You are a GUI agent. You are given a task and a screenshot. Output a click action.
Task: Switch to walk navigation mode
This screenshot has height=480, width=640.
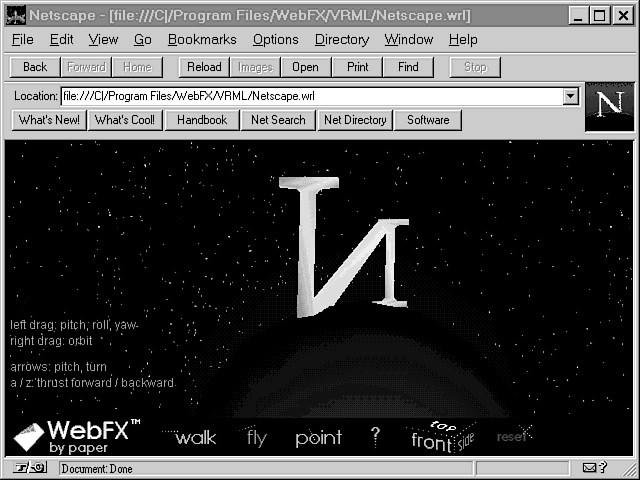195,438
